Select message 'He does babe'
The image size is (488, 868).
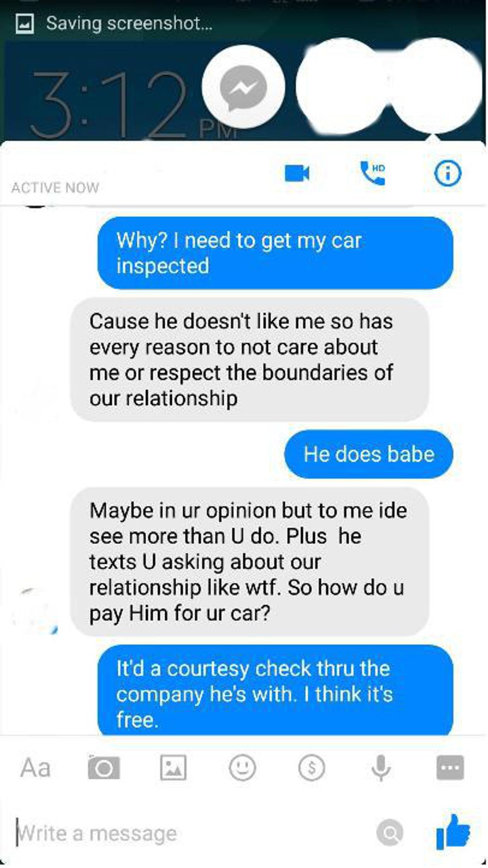[369, 454]
